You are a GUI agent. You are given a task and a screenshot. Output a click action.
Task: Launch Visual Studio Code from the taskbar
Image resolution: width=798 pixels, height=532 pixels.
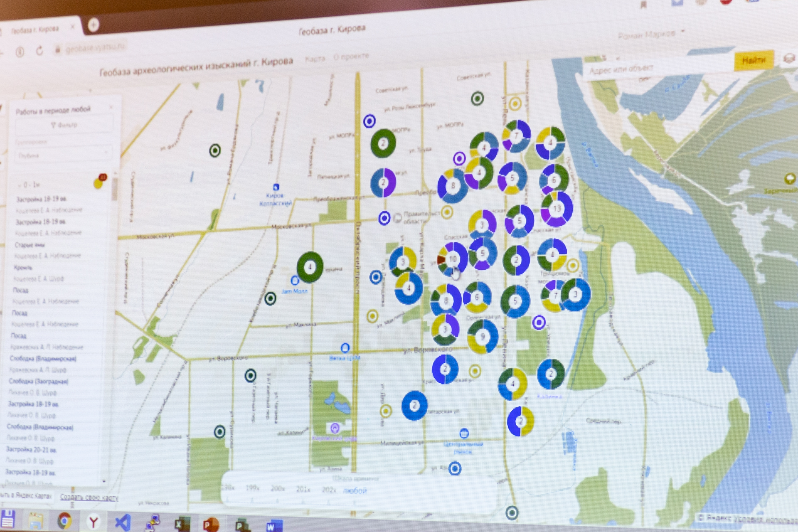click(x=123, y=522)
